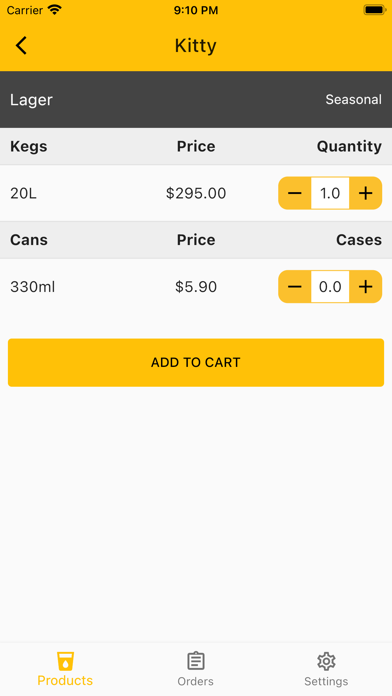The image size is (392, 696).
Task: Tap the battery indicator icon
Action: 374,10
